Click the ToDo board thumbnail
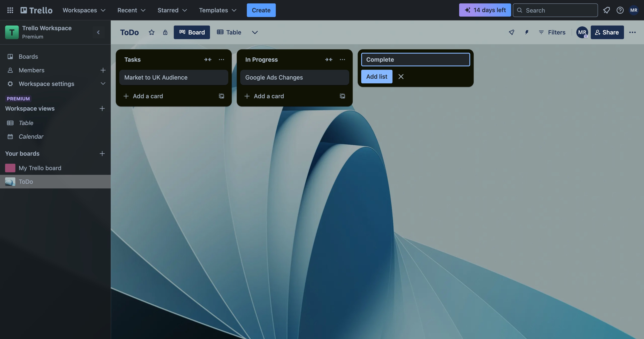 (10, 181)
